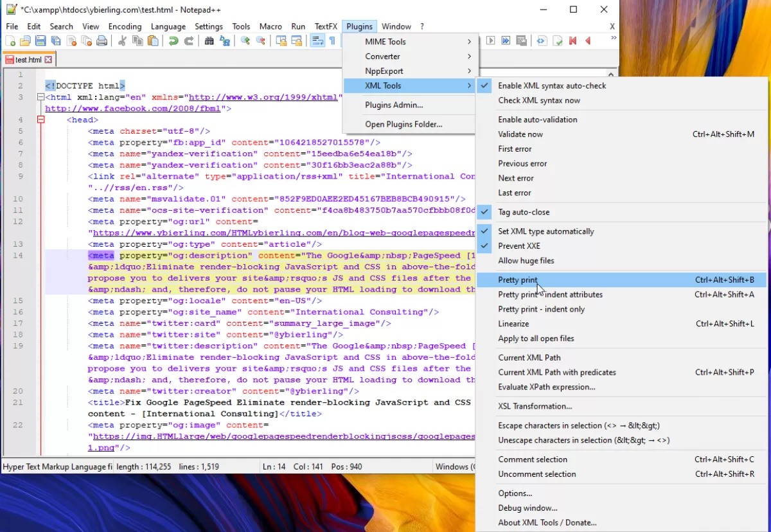
Task: Open the TextFX menu
Action: [x=326, y=26]
